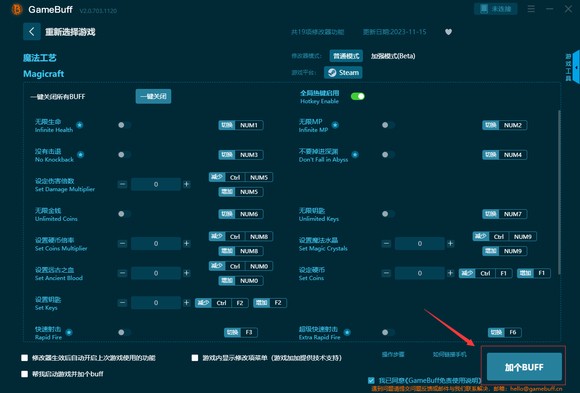580x393 pixels.
Task: Click star icon next to Don't Fall in Abyss
Action: (355, 155)
